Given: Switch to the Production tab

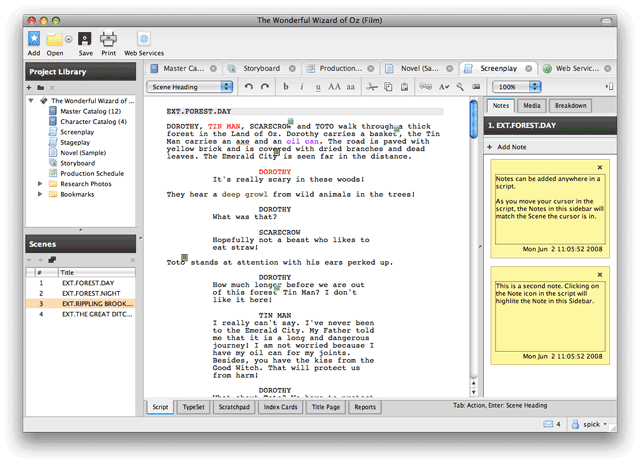Looking at the screenshot, I should pos(340,69).
